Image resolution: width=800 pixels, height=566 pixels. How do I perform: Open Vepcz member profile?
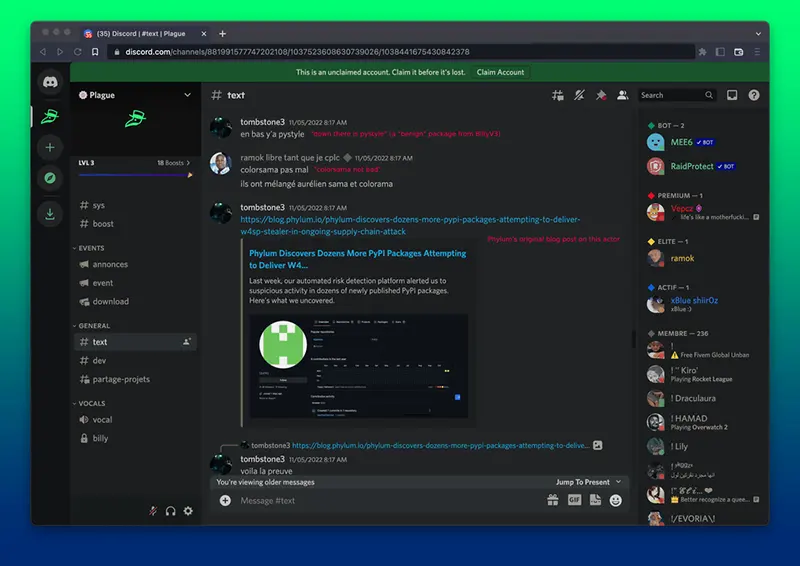(x=702, y=212)
